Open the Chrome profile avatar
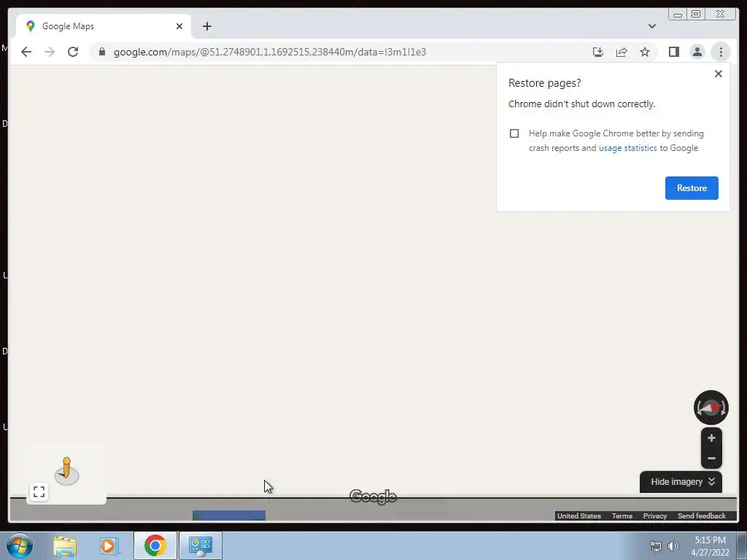 pos(697,52)
